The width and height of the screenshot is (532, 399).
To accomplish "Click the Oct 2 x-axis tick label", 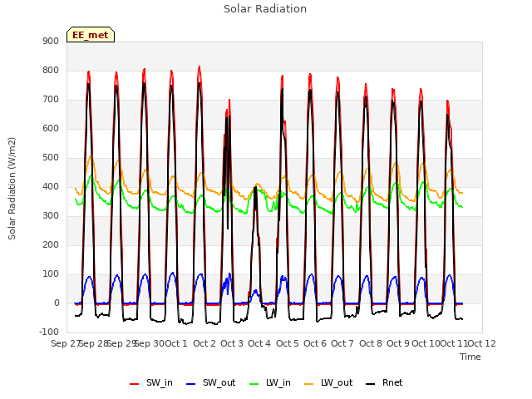I will (x=204, y=343).
